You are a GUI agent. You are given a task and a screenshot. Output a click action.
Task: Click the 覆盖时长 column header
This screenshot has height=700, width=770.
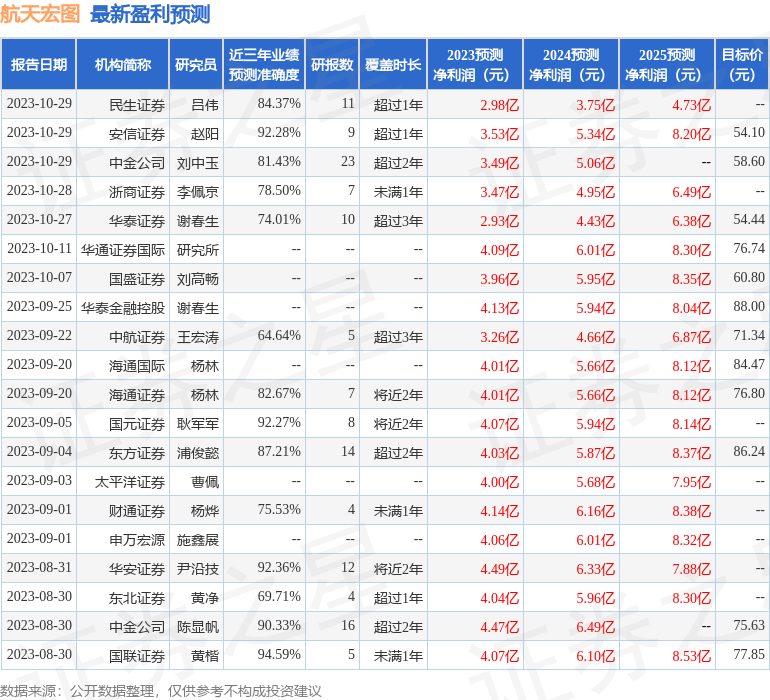pyautogui.click(x=393, y=64)
